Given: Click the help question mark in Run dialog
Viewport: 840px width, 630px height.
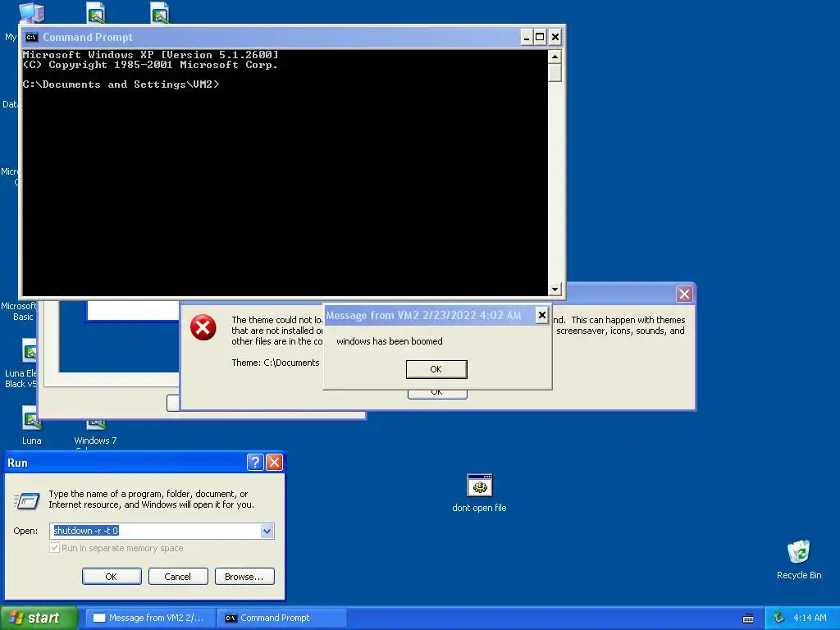Looking at the screenshot, I should coord(255,463).
